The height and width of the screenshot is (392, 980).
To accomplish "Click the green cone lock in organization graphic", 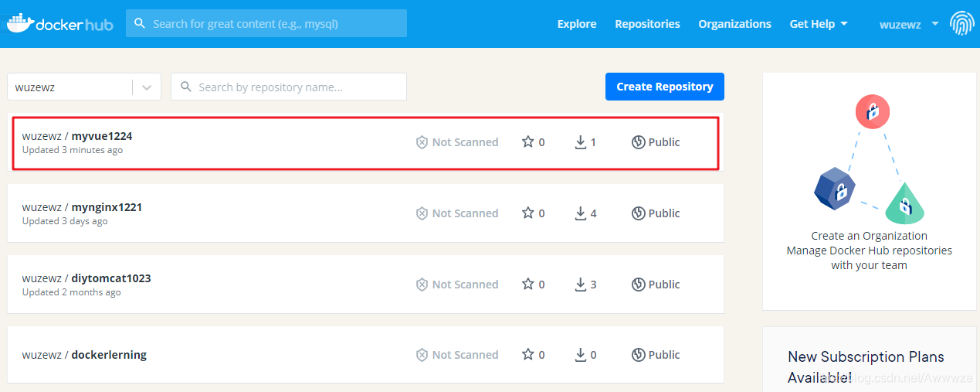I will point(904,204).
